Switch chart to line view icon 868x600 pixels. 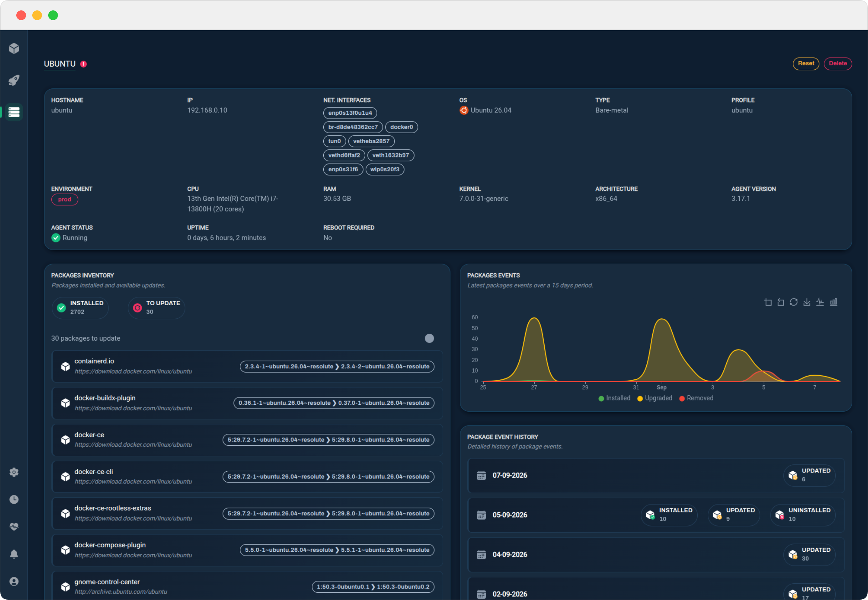click(820, 302)
